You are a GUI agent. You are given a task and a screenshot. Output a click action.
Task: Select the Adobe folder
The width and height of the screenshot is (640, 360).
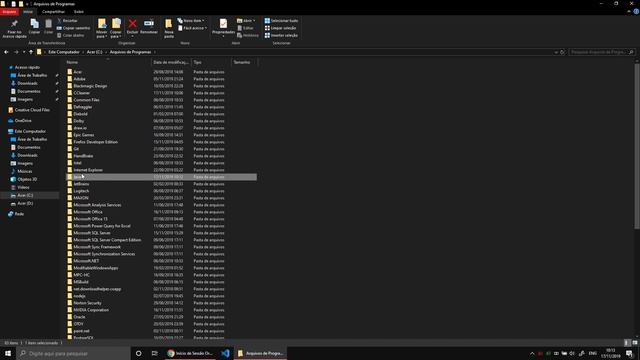[161, 79]
